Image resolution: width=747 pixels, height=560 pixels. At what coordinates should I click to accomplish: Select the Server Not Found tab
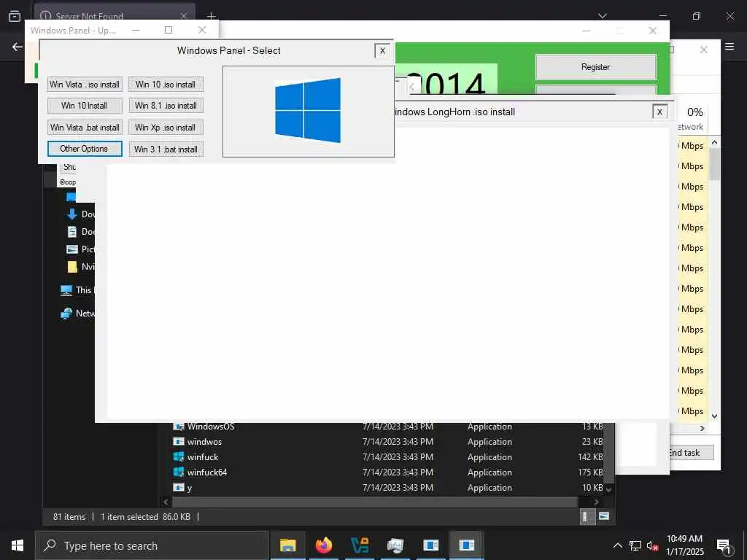115,16
